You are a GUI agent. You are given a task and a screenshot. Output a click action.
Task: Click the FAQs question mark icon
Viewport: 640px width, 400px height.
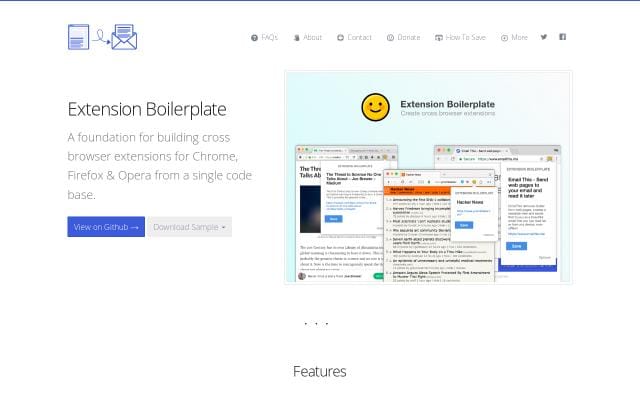click(254, 38)
